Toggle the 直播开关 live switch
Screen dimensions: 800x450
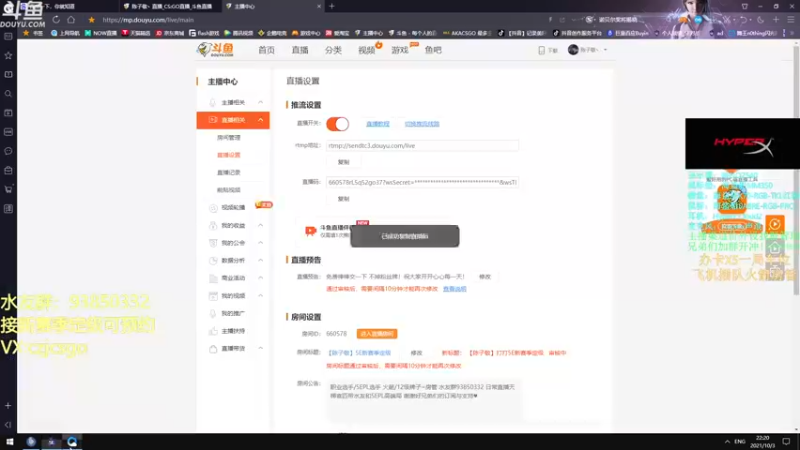coord(337,124)
